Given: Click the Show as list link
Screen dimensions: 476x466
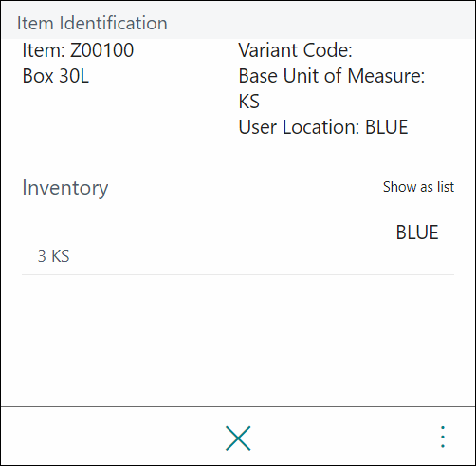Looking at the screenshot, I should point(418,187).
